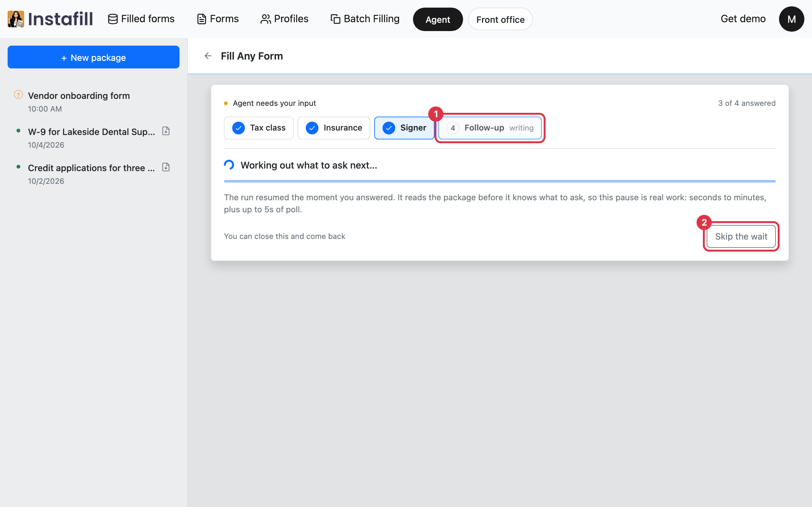Click download icon for Credit applications package
The height and width of the screenshot is (507, 812).
(x=166, y=167)
